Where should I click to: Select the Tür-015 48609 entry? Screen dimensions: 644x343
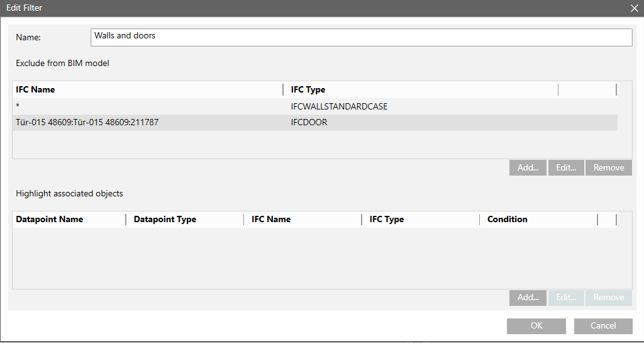87,123
